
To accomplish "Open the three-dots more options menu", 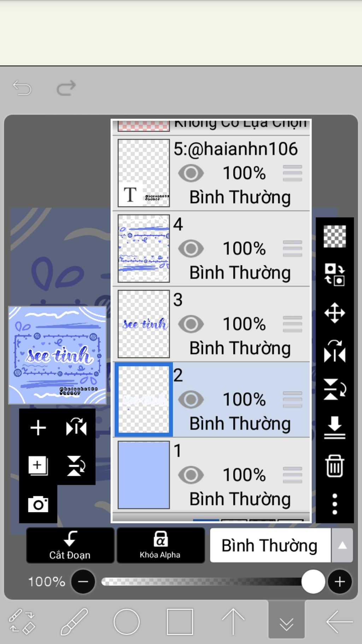I will 334,504.
